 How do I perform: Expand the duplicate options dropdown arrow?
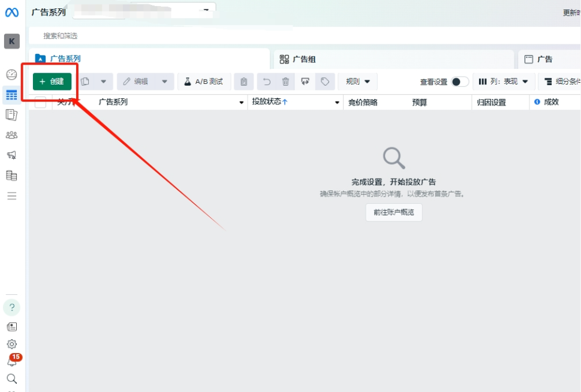(x=103, y=82)
